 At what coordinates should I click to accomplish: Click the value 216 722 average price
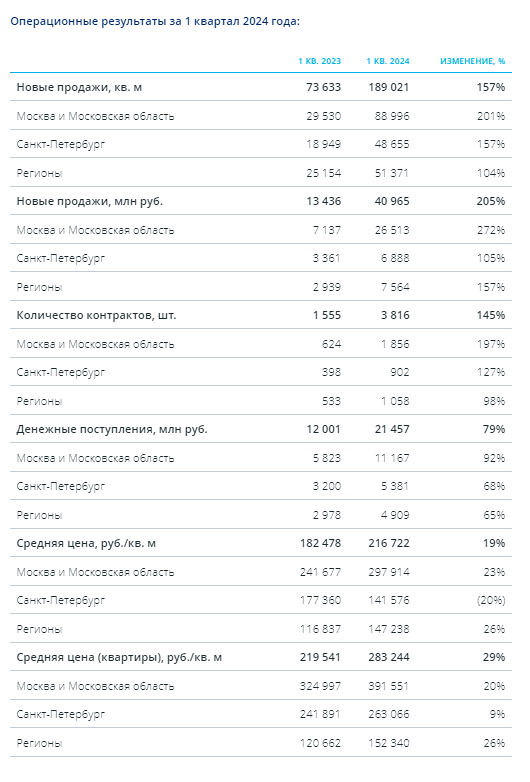[389, 543]
